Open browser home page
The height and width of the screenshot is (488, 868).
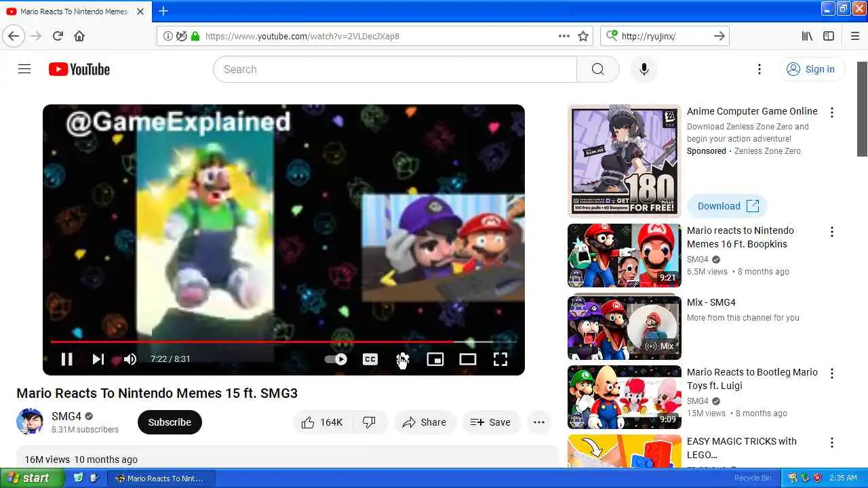tap(79, 36)
